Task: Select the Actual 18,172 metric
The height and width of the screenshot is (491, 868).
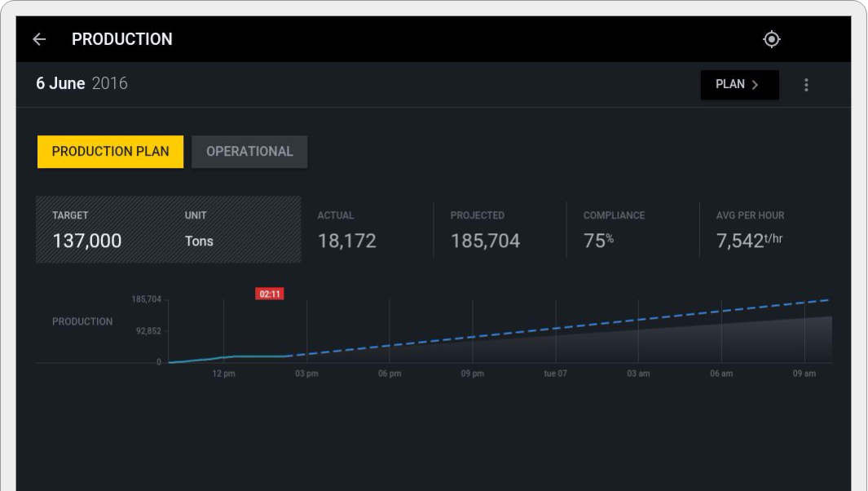Action: point(346,241)
